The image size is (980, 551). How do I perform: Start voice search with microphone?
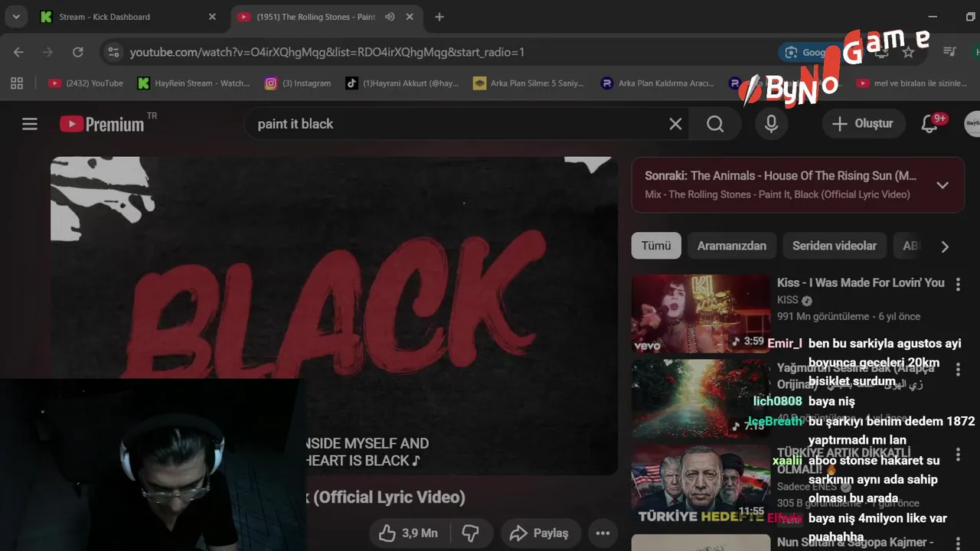click(772, 124)
